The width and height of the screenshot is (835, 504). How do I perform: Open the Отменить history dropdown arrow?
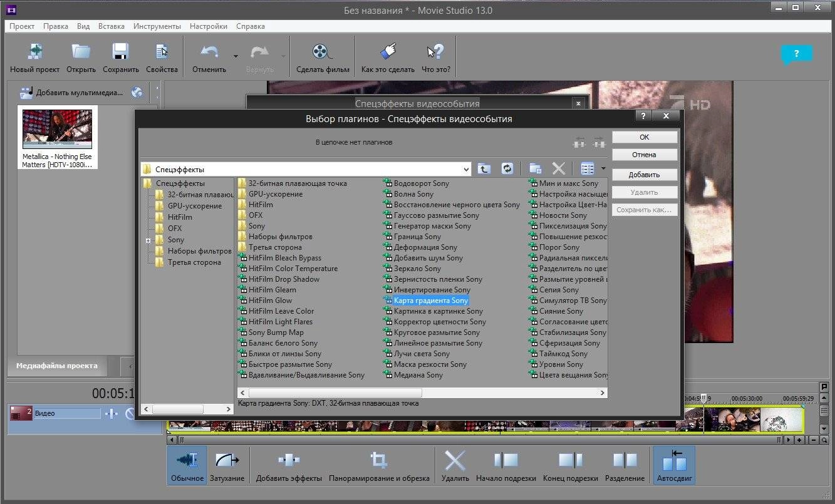(x=236, y=56)
